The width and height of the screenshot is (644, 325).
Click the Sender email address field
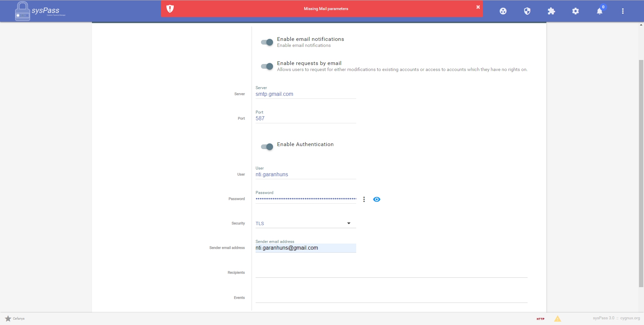tap(306, 248)
